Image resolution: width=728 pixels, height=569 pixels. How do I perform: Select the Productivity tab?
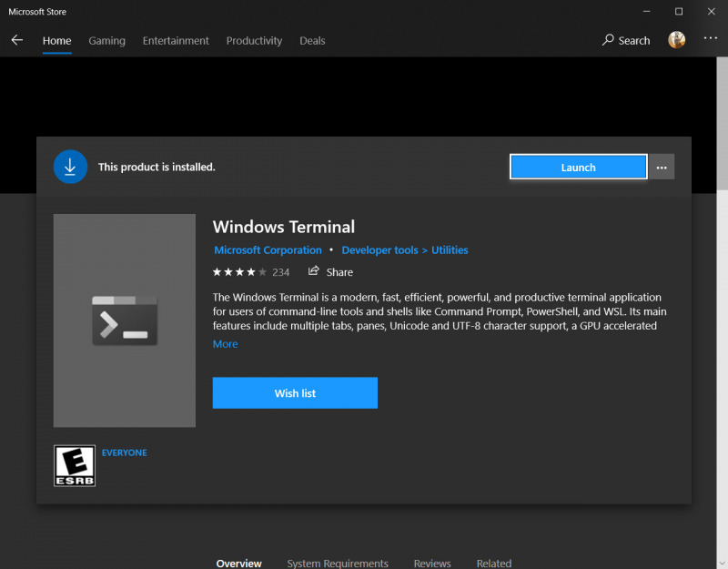tap(254, 41)
